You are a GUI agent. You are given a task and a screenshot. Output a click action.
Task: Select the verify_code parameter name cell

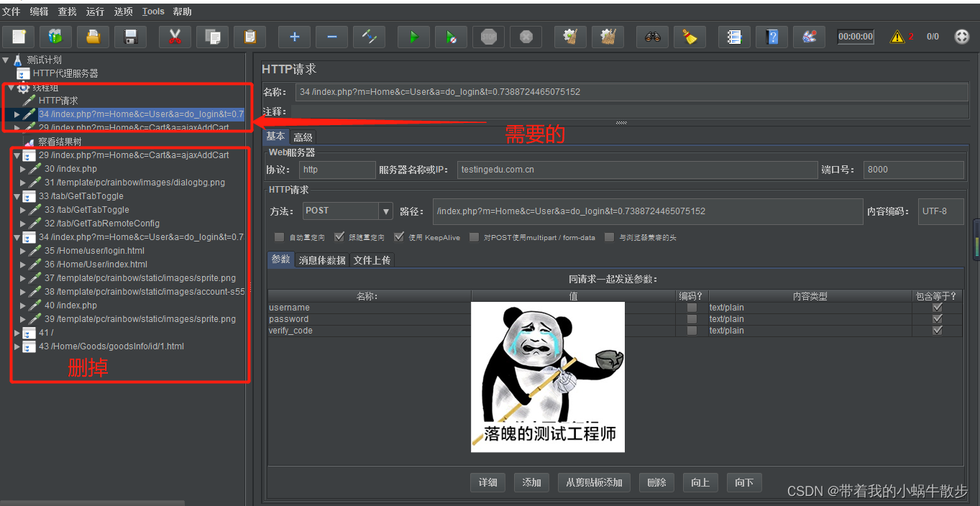(x=370, y=331)
